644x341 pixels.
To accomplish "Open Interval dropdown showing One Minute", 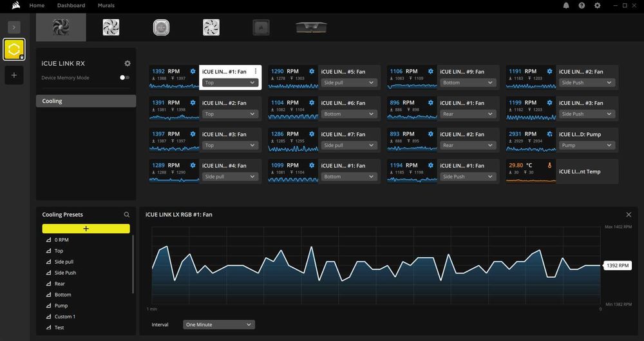I will tap(219, 324).
